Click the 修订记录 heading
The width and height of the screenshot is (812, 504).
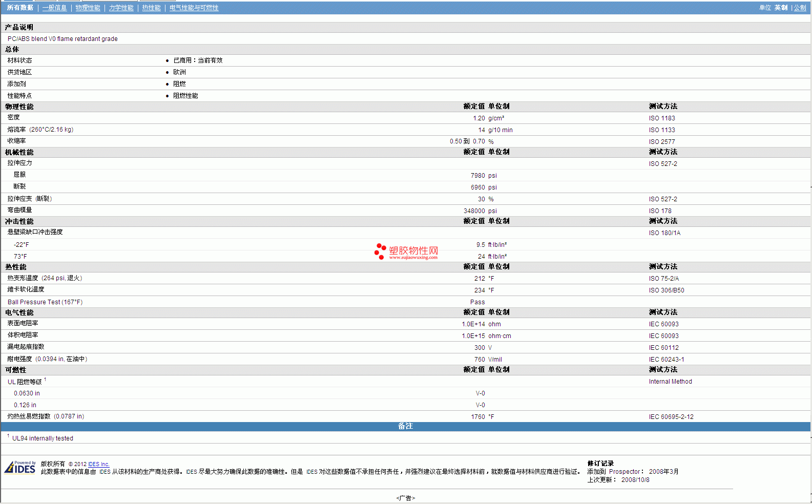[x=600, y=464]
